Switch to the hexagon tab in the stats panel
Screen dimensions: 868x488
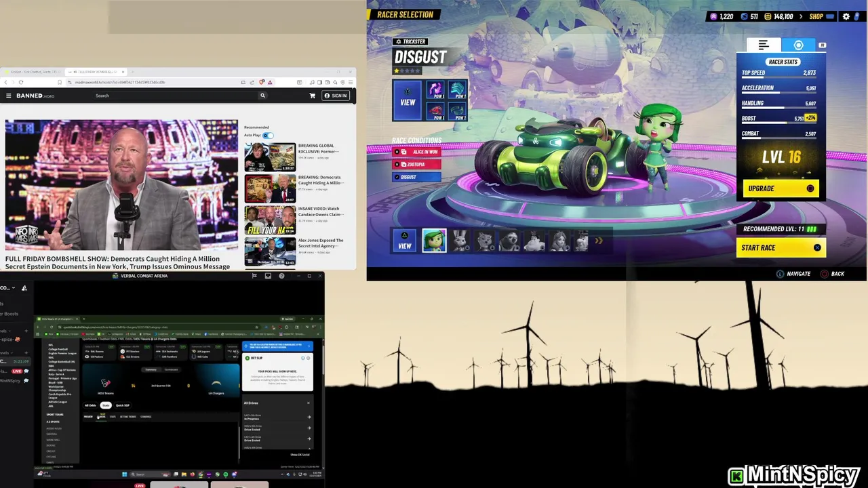point(798,45)
